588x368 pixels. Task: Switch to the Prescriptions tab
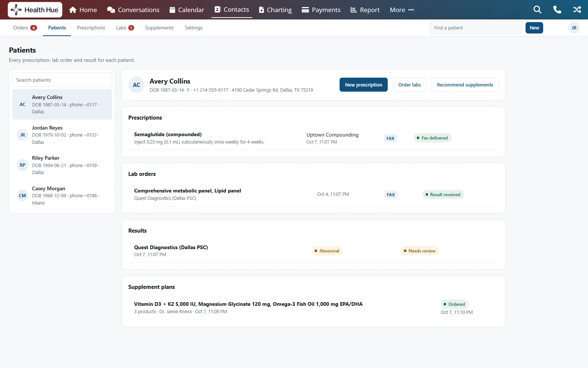(91, 28)
